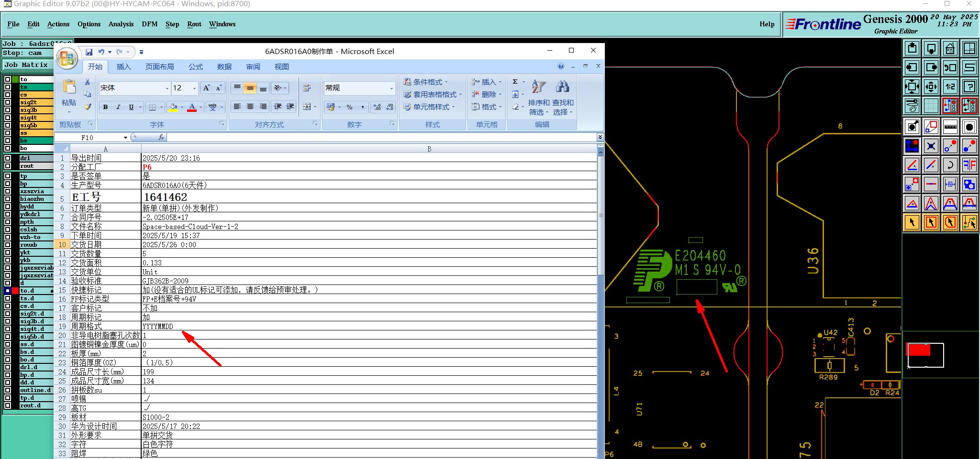Toggle visibility box of the rout layer
The width and height of the screenshot is (980, 459).
coord(8,166)
